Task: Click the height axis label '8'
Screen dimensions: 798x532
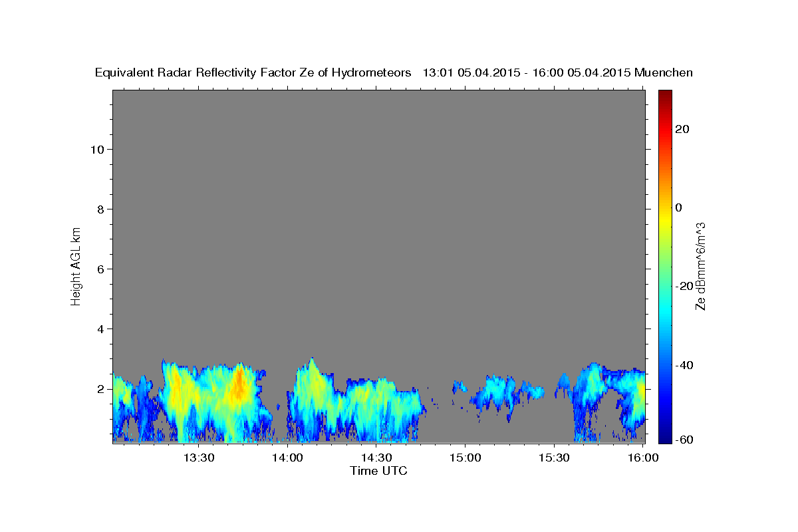Action: tap(100, 209)
